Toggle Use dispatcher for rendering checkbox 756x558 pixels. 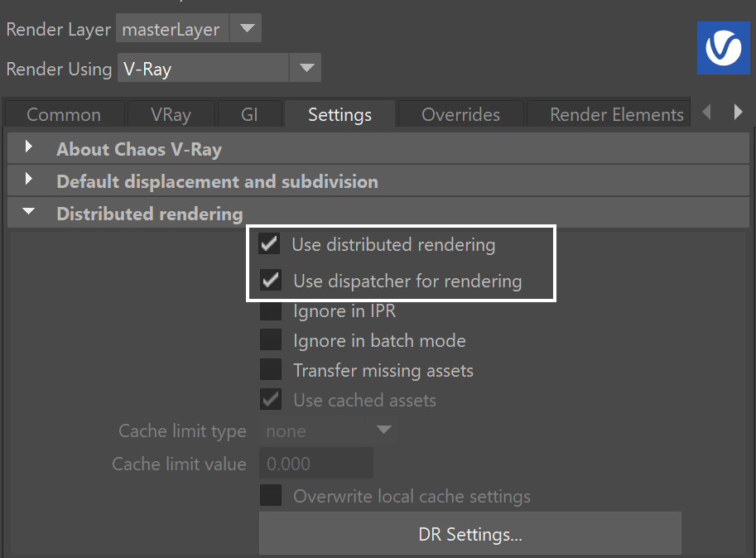(271, 280)
